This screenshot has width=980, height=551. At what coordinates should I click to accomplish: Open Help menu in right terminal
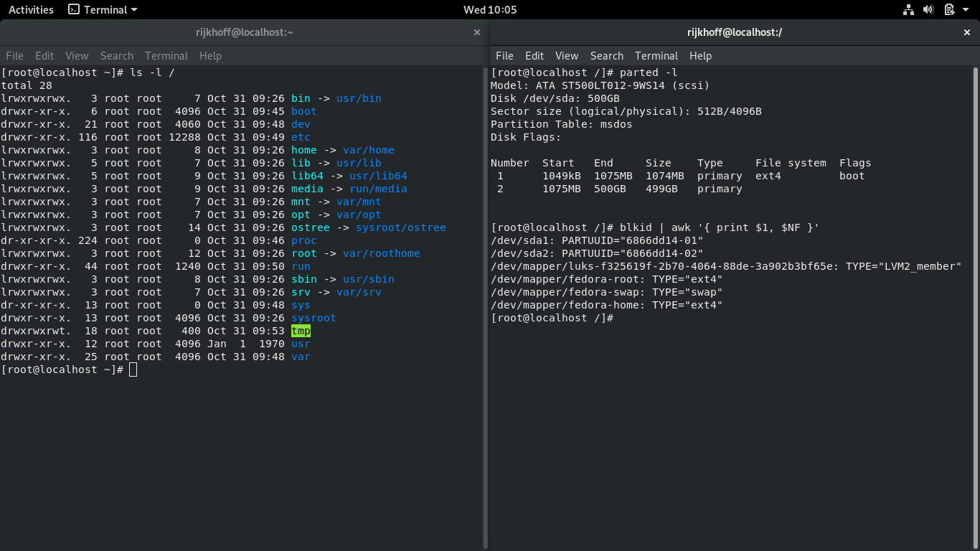tap(700, 55)
